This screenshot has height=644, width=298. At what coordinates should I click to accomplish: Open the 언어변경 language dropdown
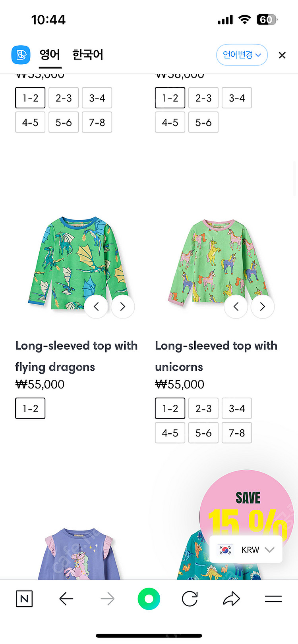click(x=242, y=55)
